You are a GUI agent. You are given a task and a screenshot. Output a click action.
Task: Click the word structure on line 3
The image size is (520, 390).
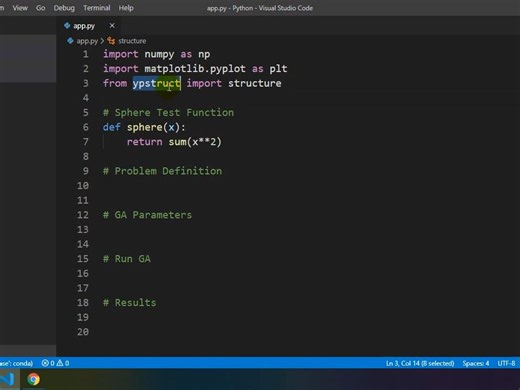click(255, 83)
